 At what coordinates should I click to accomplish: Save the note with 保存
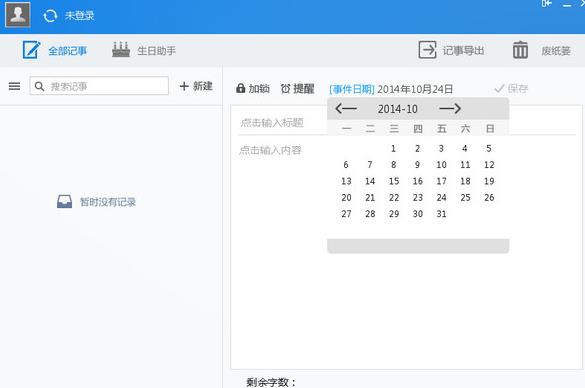point(511,88)
